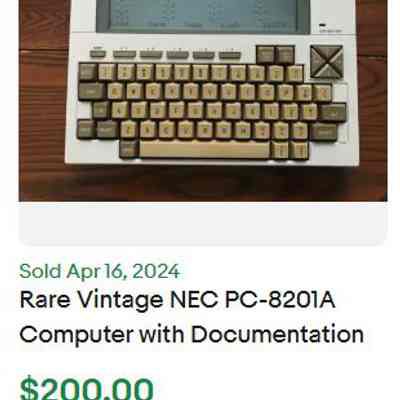Click the words Computer with Documentation
This screenshot has height=400, width=400.
tap(192, 334)
